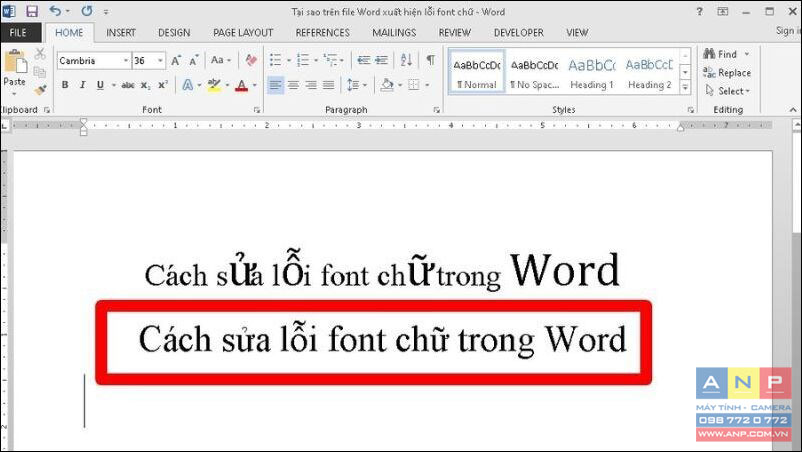The width and height of the screenshot is (802, 452).
Task: Apply the Normal style
Action: (477, 72)
